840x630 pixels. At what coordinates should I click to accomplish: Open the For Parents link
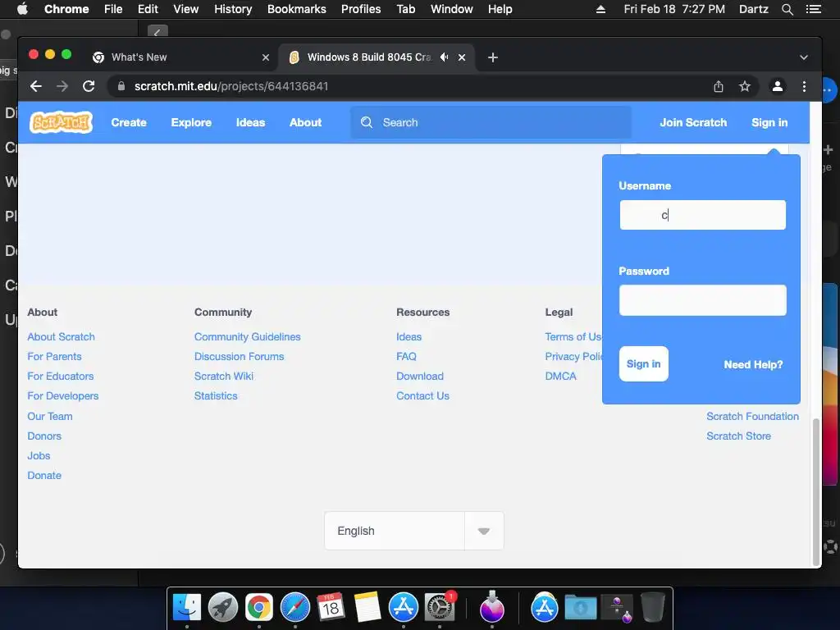click(x=55, y=356)
